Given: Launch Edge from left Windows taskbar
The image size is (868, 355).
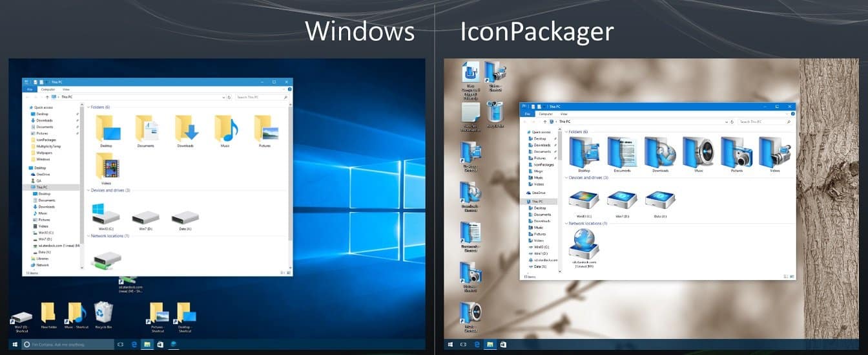Looking at the screenshot, I should point(134,345).
